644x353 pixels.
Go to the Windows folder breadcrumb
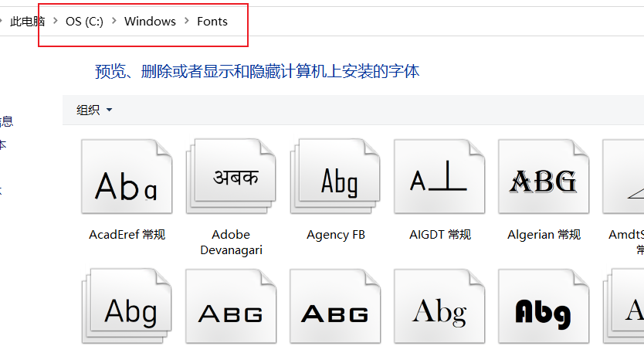coord(150,21)
